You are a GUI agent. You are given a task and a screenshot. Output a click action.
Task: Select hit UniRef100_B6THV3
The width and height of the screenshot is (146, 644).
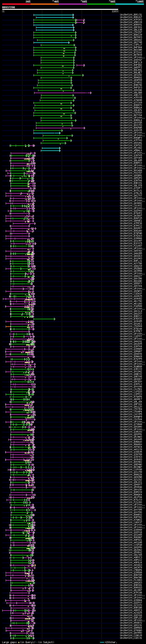click(x=131, y=37)
